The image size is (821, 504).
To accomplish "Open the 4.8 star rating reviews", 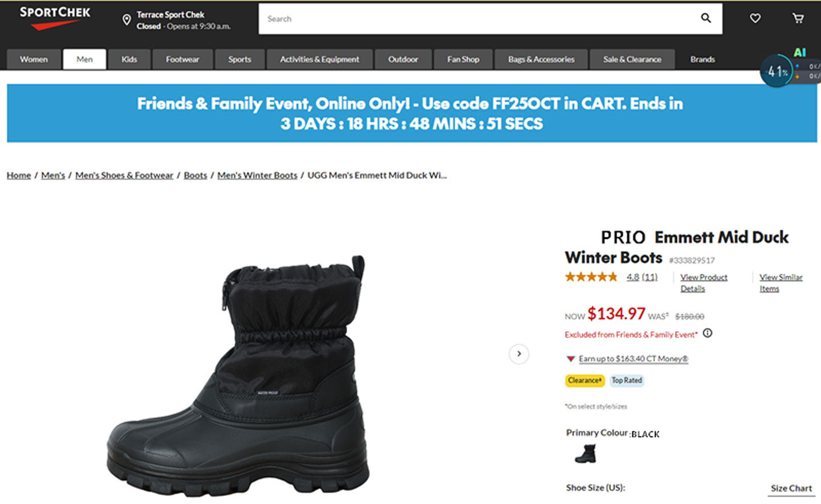I will (641, 277).
